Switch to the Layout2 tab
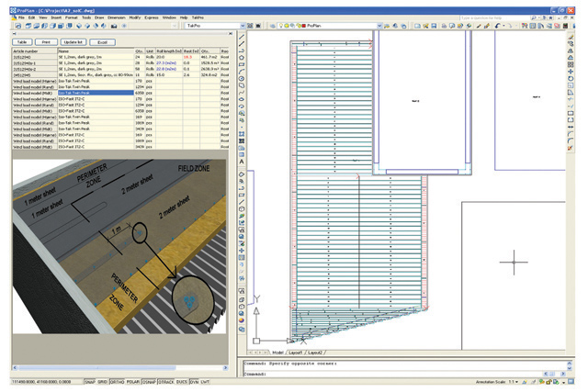 315,353
